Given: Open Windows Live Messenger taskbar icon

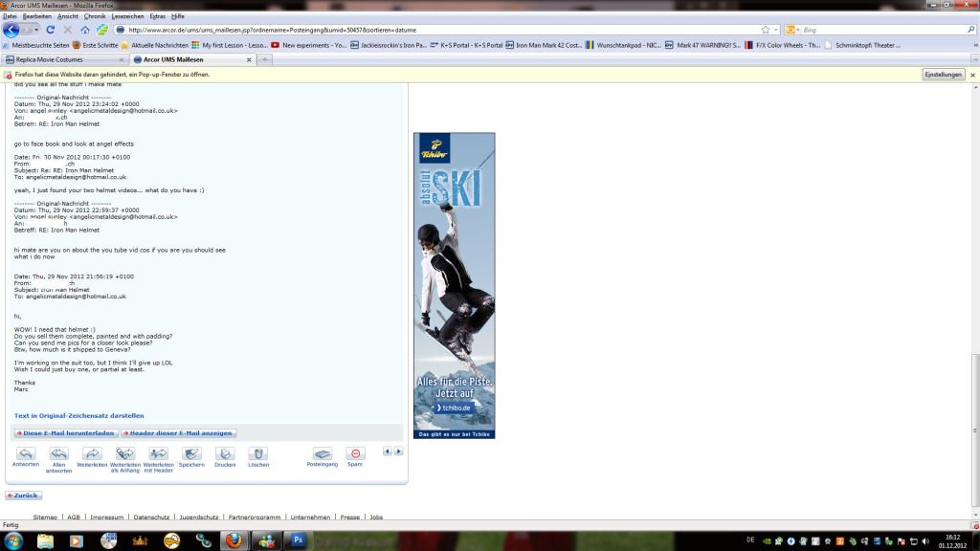Looking at the screenshot, I should pyautogui.click(x=266, y=540).
